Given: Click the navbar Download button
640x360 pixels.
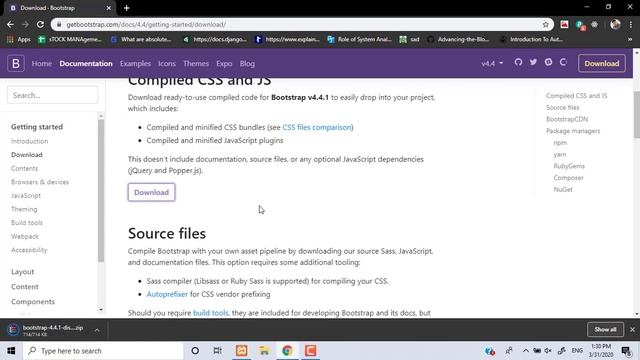Looking at the screenshot, I should pyautogui.click(x=602, y=64).
